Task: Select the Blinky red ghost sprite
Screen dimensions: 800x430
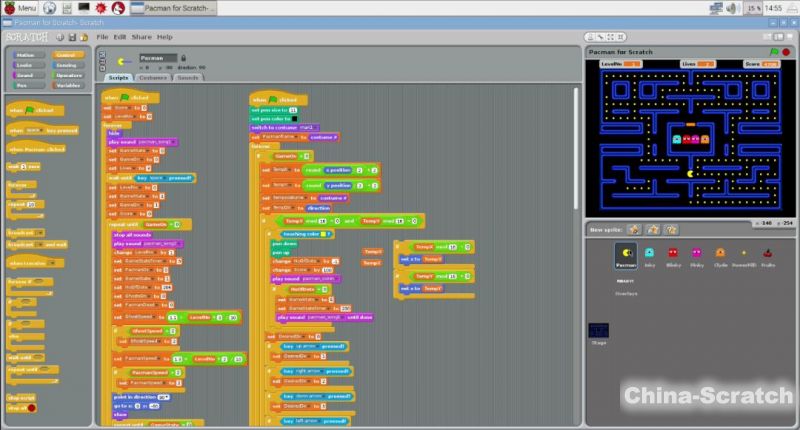Action: point(673,255)
